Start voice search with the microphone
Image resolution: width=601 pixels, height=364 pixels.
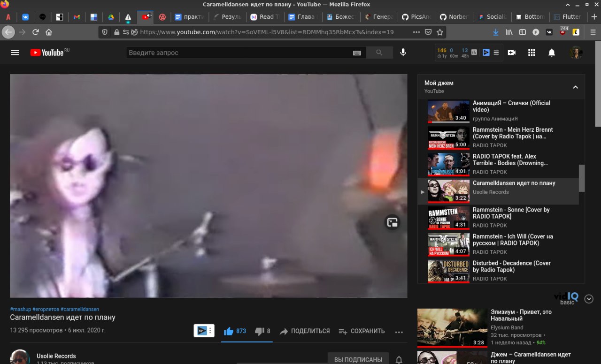click(403, 53)
